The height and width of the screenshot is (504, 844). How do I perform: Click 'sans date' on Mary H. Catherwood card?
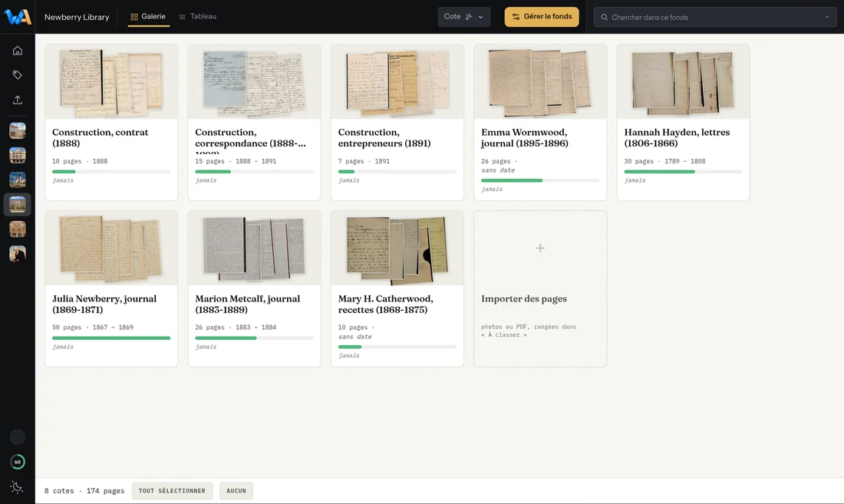[x=354, y=337]
